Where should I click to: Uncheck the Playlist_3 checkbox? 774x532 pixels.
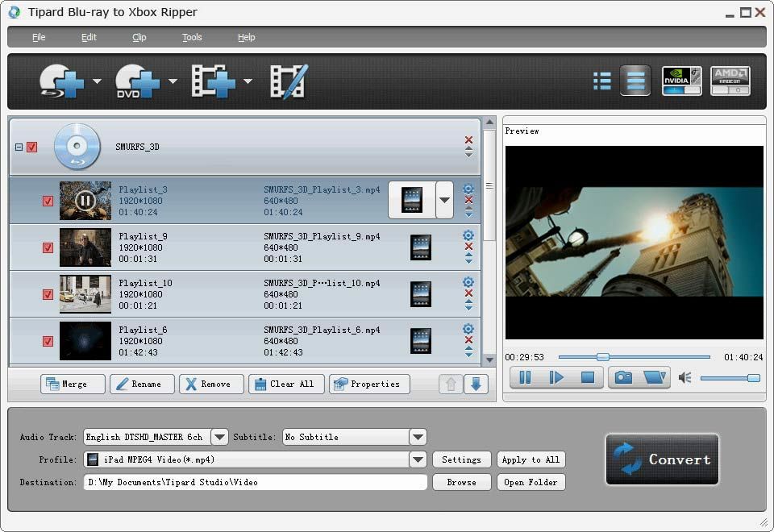[x=48, y=201]
